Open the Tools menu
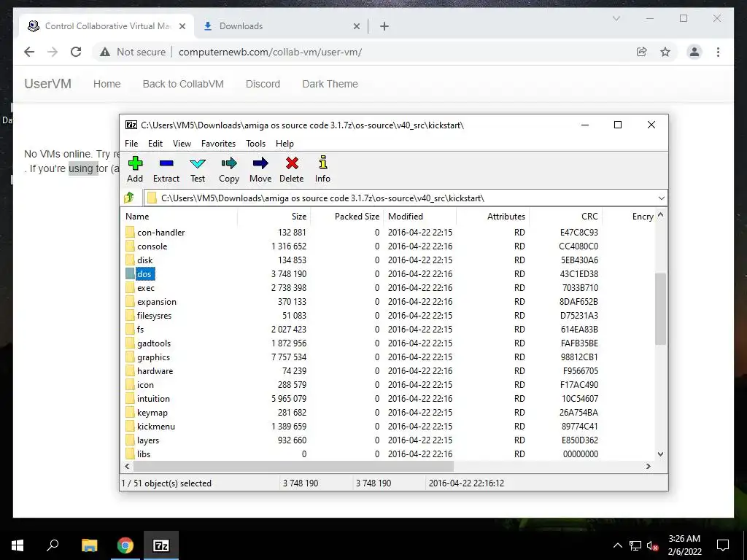Screen dimensions: 747x560 point(256,144)
